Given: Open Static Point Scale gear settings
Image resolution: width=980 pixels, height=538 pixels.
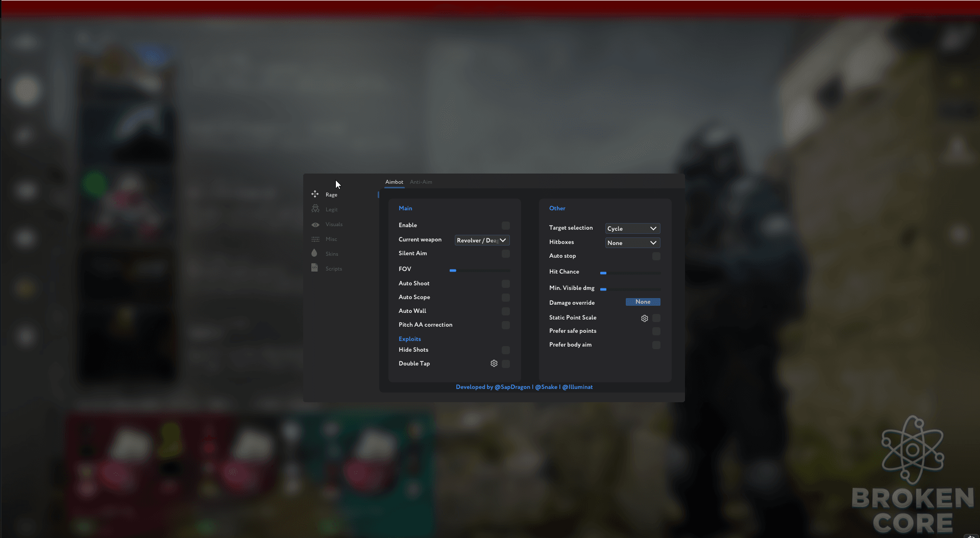Looking at the screenshot, I should point(645,318).
